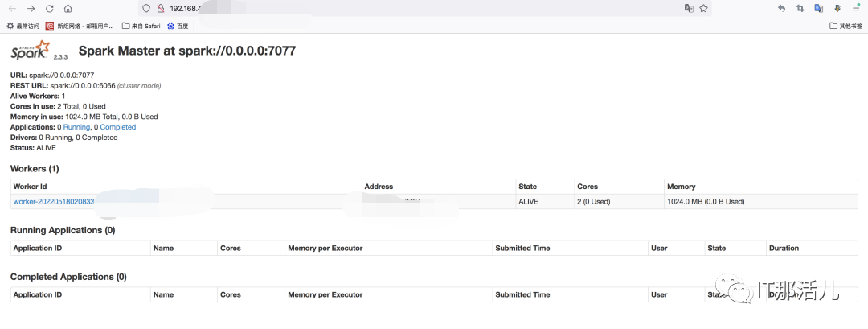Click the 'Spark Master at spark://0.0.0.0:7077' title
This screenshot has height=329, width=868.
point(187,51)
